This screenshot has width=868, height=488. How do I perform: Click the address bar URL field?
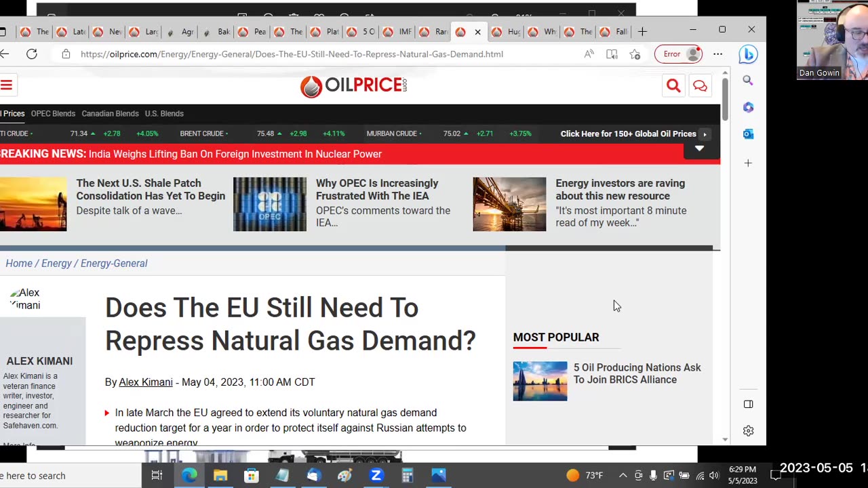(x=292, y=54)
